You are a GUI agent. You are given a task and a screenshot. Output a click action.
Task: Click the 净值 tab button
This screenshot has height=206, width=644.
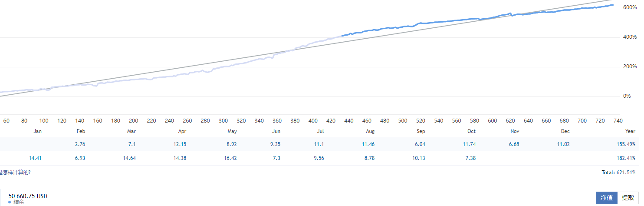point(606,198)
